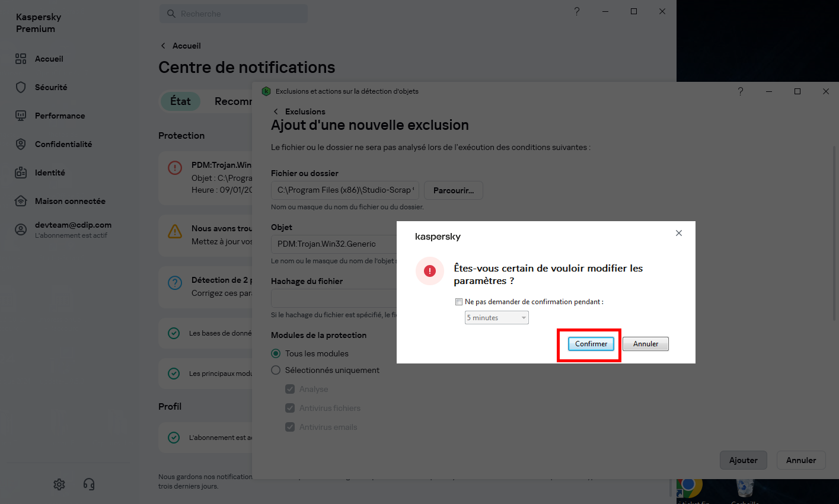Open support via the headset icon
Viewport: 839px width, 504px height.
[89, 484]
